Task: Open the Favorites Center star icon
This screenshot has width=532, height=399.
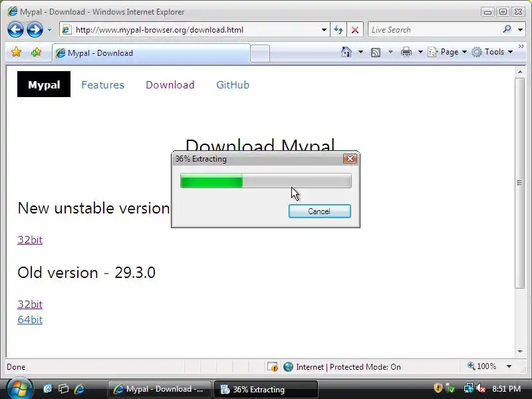Action: 16,53
